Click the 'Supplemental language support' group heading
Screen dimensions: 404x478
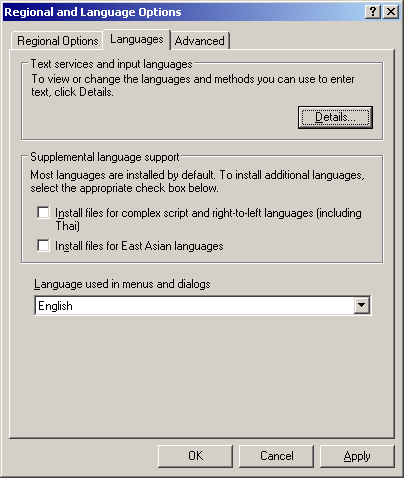point(105,157)
